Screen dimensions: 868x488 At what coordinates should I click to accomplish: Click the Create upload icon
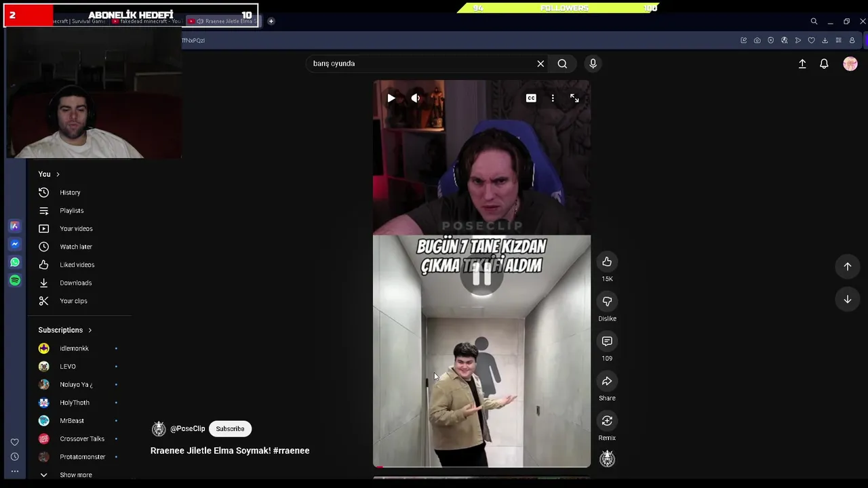point(802,64)
